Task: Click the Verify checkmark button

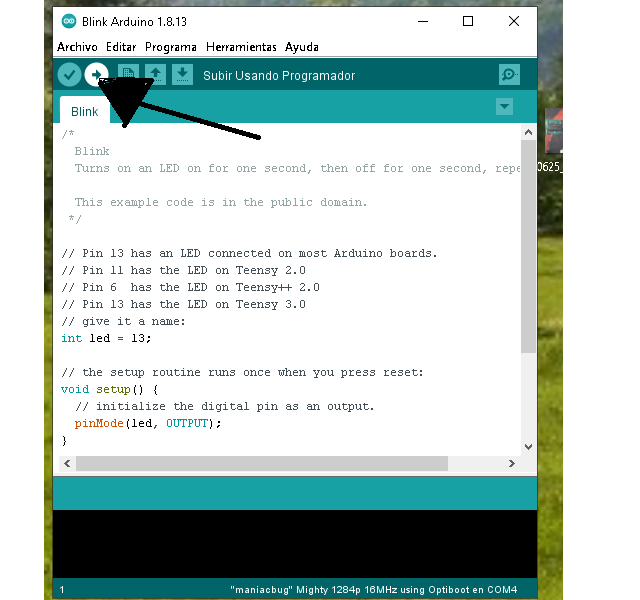Action: (x=69, y=74)
